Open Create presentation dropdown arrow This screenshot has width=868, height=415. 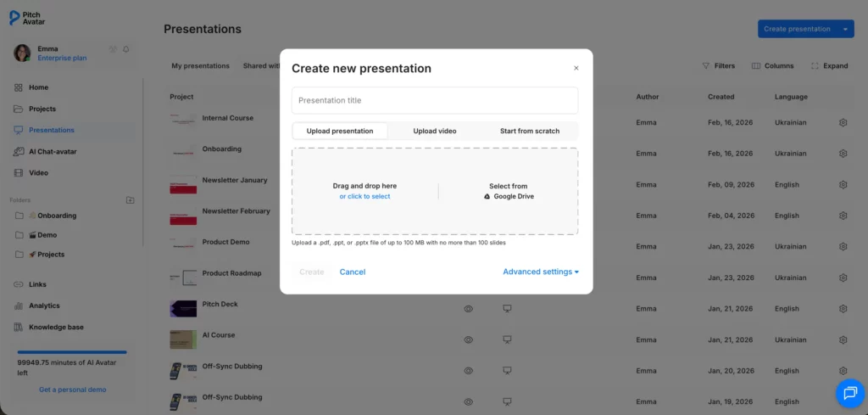click(845, 29)
